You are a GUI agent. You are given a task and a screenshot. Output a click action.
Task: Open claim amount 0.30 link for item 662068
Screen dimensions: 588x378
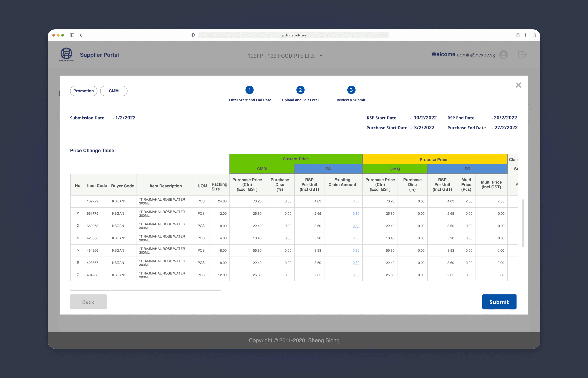pyautogui.click(x=356, y=226)
